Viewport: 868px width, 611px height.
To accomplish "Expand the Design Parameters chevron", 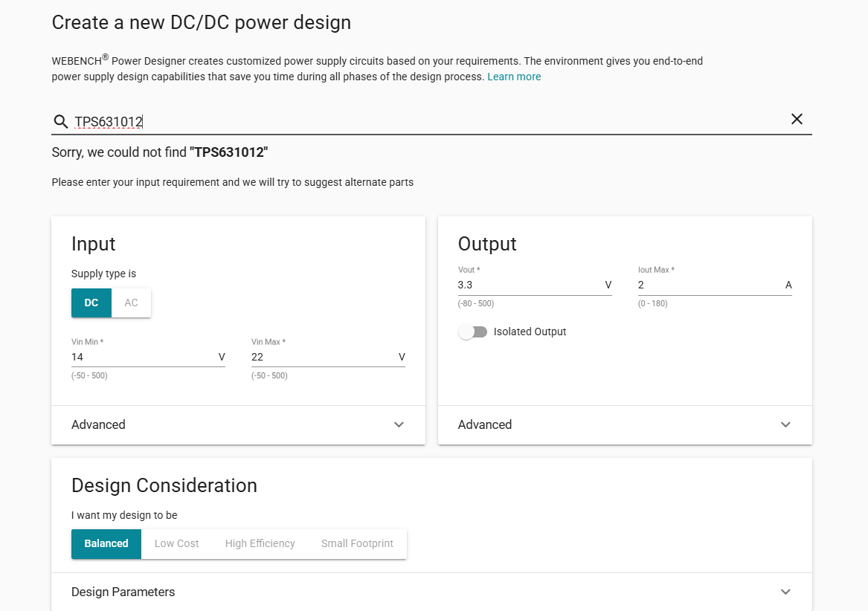I will (x=785, y=592).
